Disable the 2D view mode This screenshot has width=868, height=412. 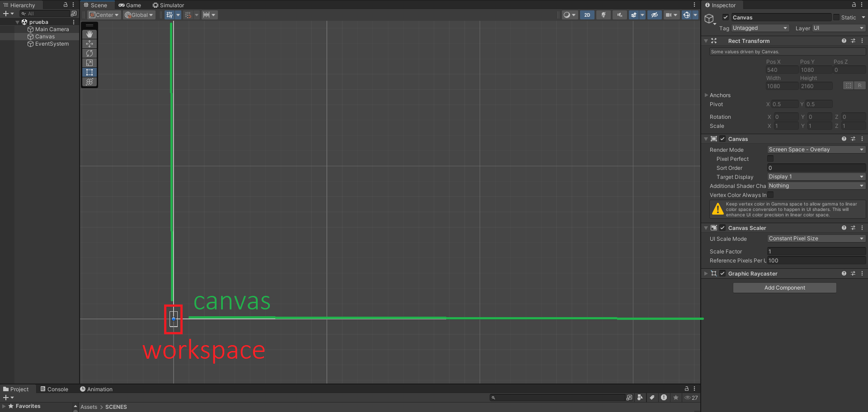[x=587, y=15]
